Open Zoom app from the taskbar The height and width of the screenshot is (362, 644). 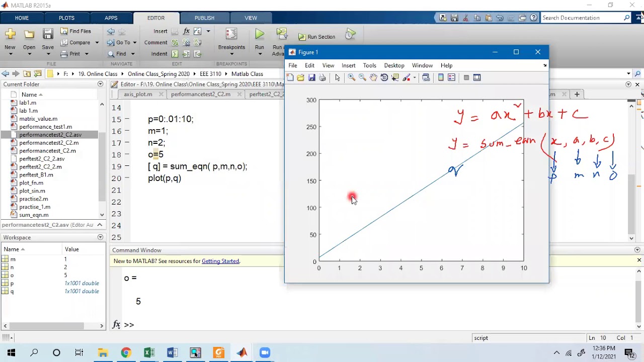265,352
